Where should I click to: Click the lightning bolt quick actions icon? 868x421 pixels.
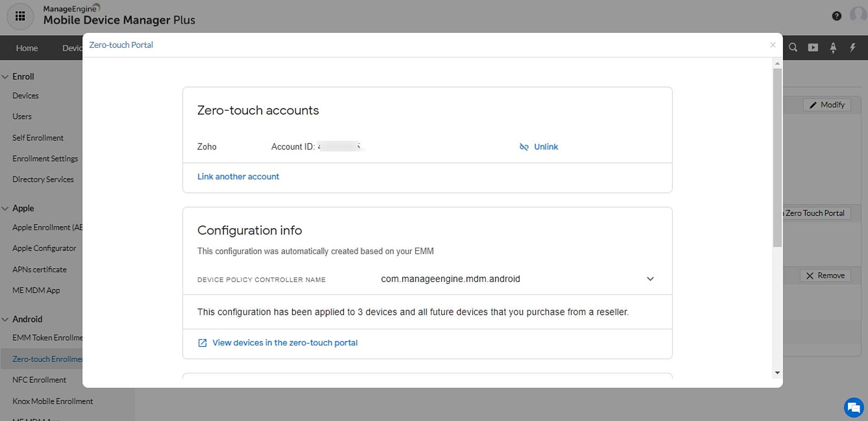[x=853, y=48]
